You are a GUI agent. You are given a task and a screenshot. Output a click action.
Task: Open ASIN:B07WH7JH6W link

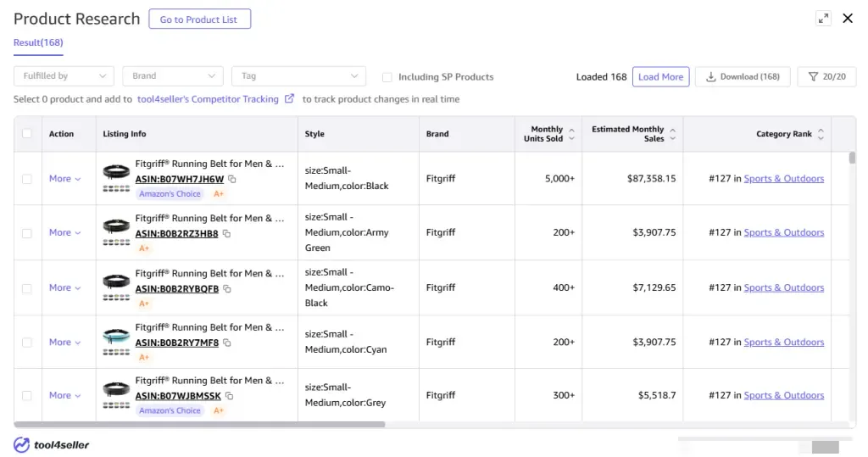tap(180, 179)
